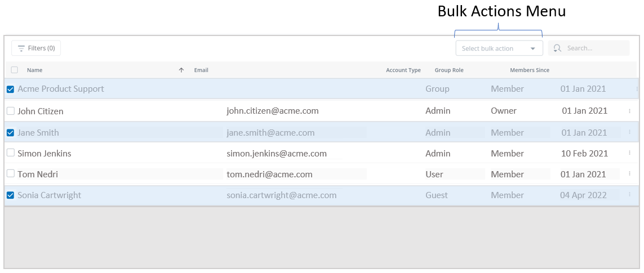
Task: Click the search magnifier icon
Action: coord(557,48)
